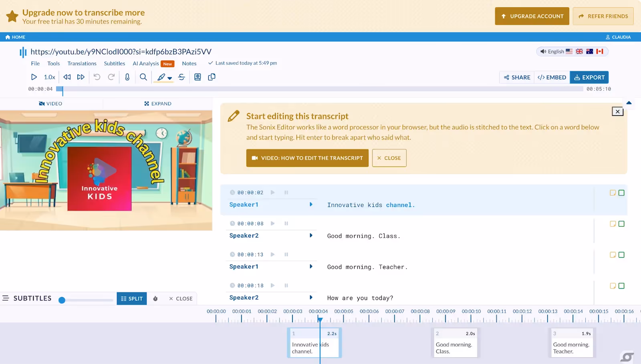This screenshot has width=641, height=364.
Task: Click the fast forward icon in the toolbar
Action: (x=81, y=77)
